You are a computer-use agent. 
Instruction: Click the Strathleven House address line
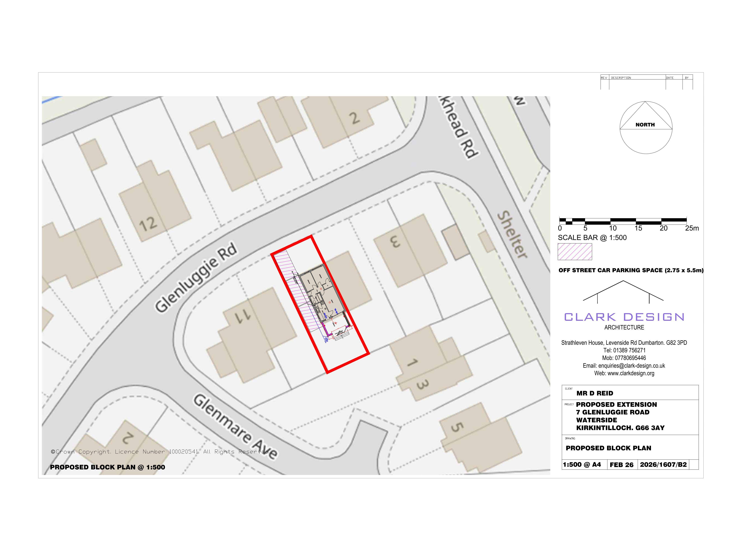click(x=624, y=343)
